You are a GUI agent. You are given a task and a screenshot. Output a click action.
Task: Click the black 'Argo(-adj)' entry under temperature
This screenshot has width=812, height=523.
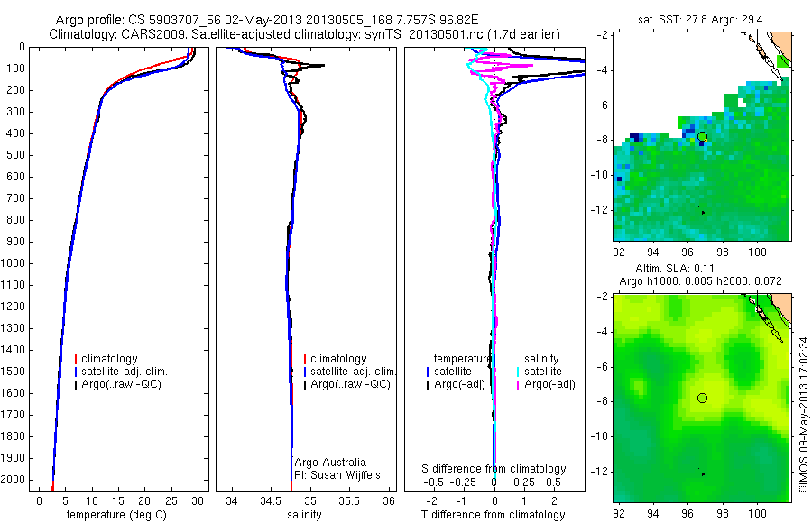(459, 384)
